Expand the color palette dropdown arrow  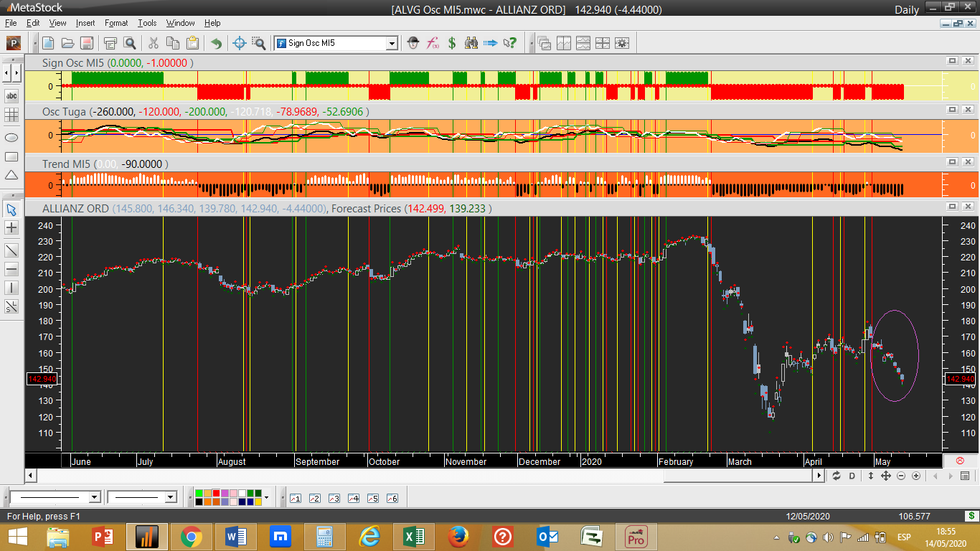click(x=266, y=497)
